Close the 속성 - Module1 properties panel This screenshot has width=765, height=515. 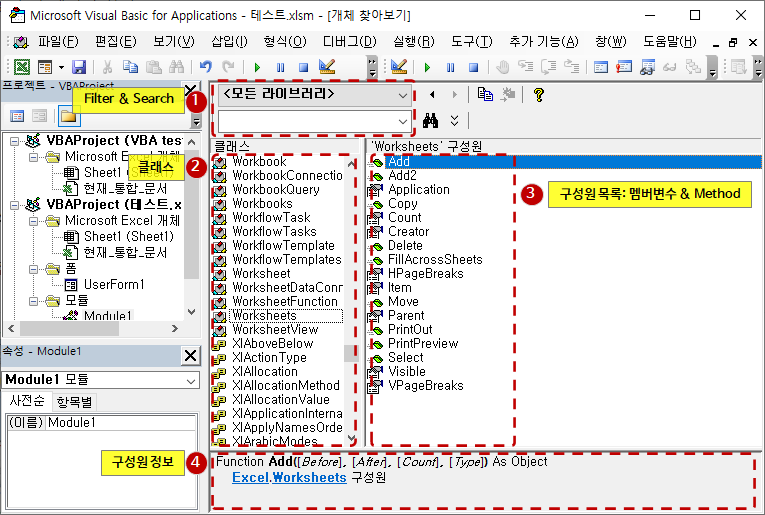click(x=190, y=356)
